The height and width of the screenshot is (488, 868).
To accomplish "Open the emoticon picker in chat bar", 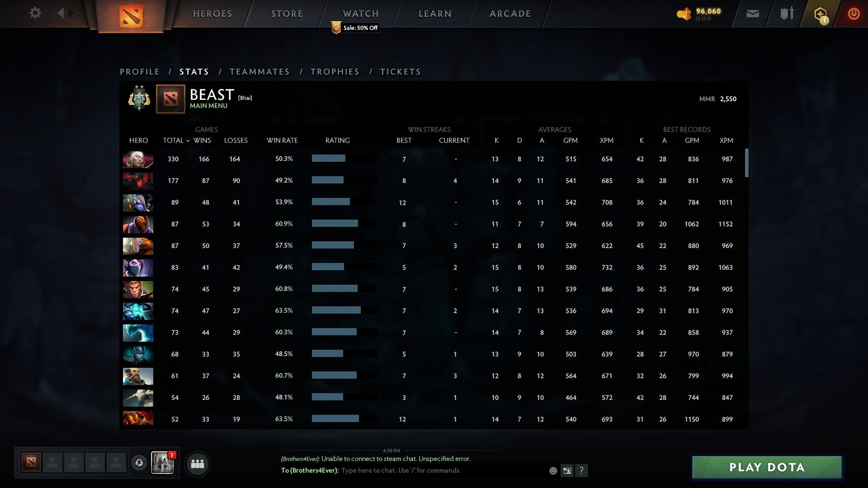I will [553, 470].
